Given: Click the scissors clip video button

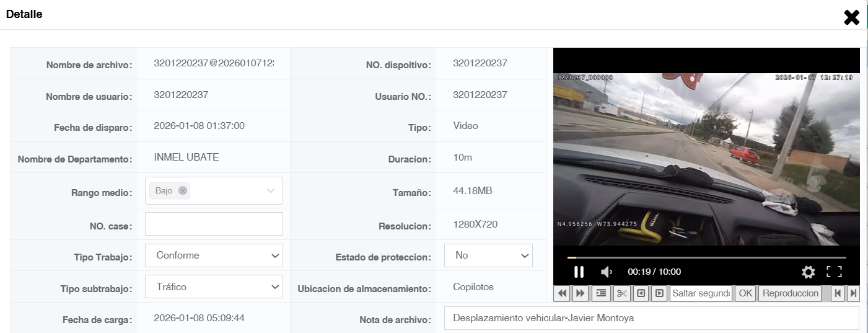Looking at the screenshot, I should [621, 293].
